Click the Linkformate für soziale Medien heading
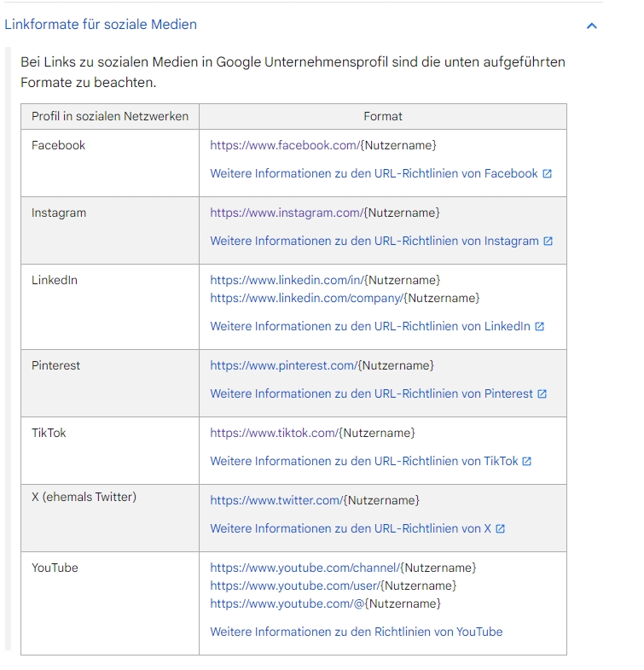The width and height of the screenshot is (644, 670). 101,25
